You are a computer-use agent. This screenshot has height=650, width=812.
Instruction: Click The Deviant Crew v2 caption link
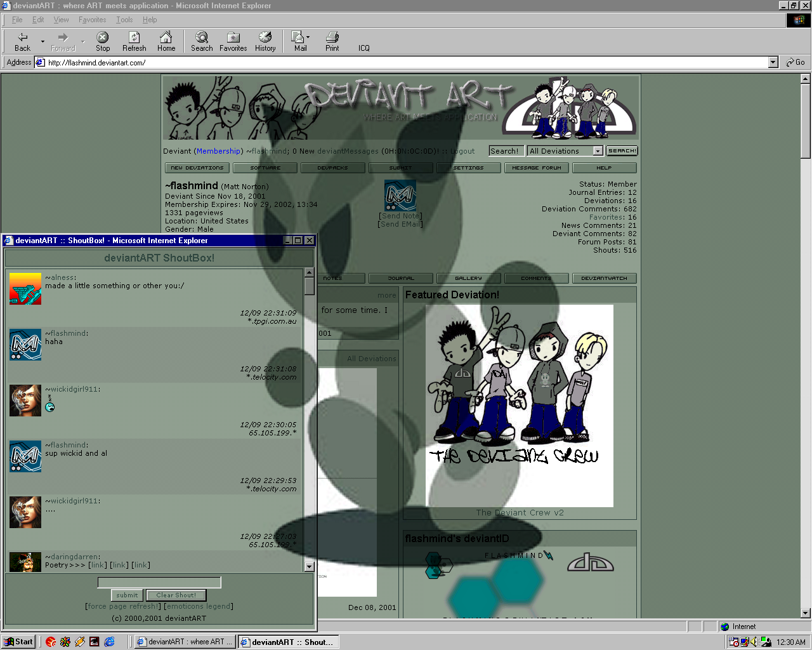(x=520, y=513)
